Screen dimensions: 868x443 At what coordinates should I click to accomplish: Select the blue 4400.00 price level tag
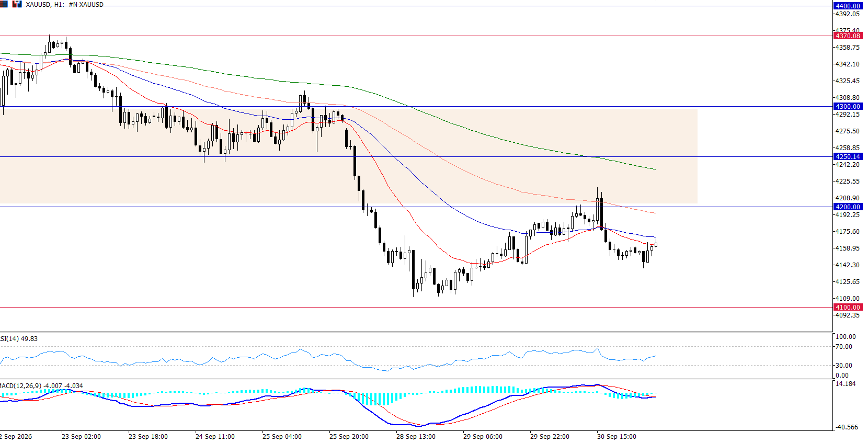tap(848, 6)
